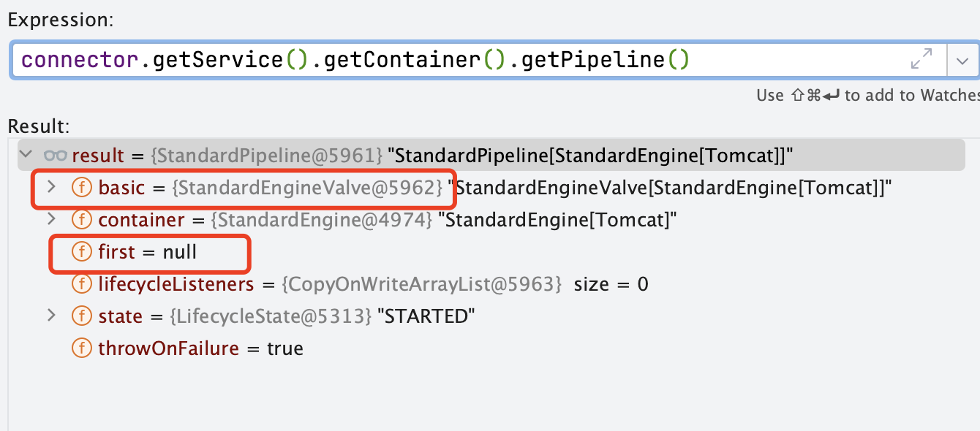Click the field icon beside throwOnFailure
Screen dimensions: 980x431
pyautogui.click(x=80, y=348)
